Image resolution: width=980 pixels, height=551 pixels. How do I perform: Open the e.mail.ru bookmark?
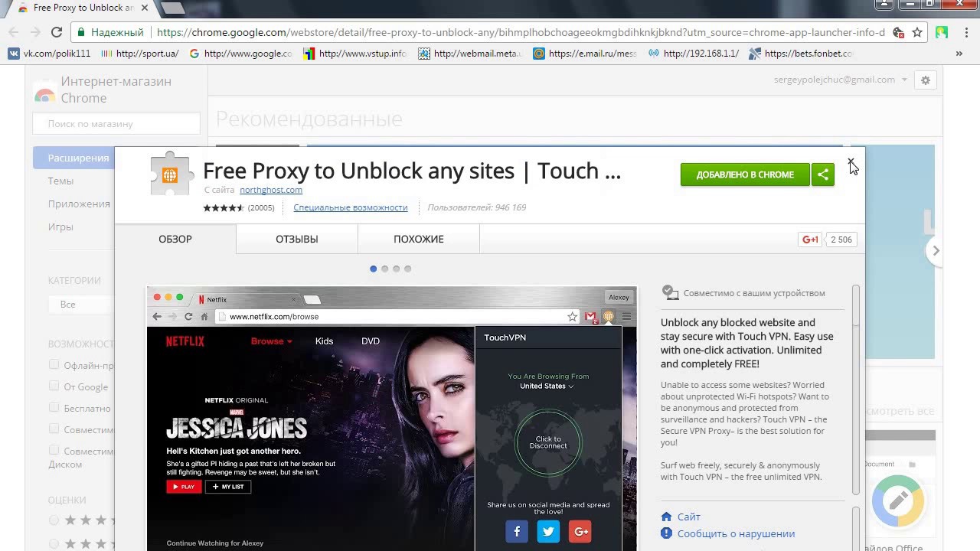point(585,54)
